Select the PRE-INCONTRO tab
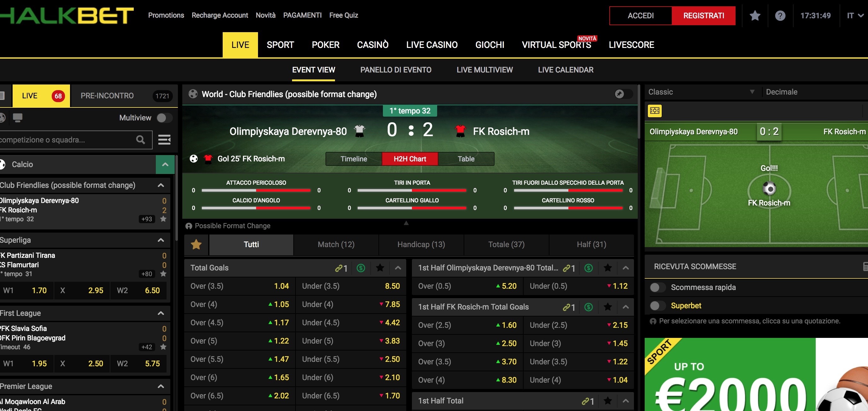The image size is (868, 411). 124,96
